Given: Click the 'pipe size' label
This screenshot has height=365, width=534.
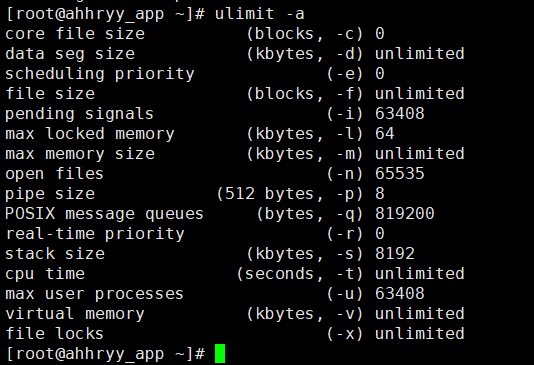Looking at the screenshot, I should [x=50, y=194].
